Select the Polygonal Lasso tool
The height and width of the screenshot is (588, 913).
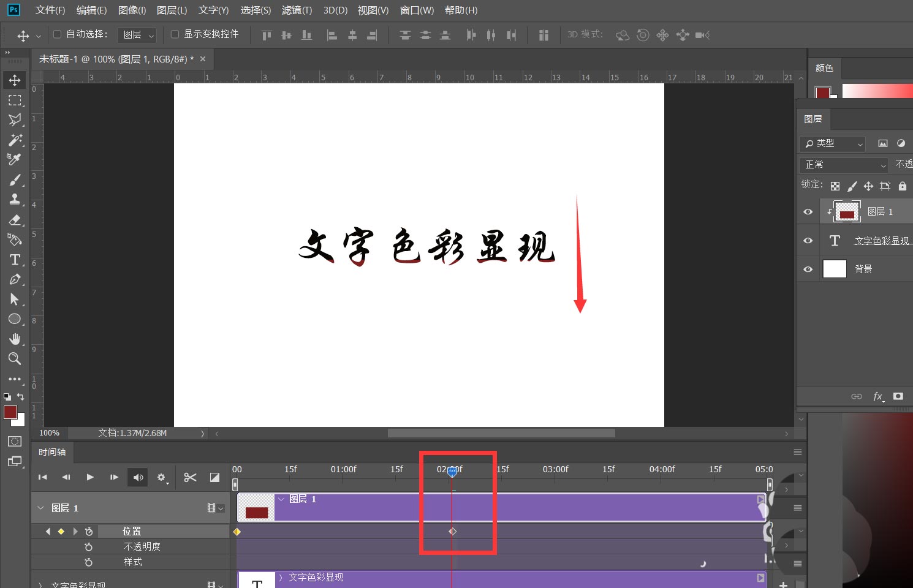tap(15, 119)
